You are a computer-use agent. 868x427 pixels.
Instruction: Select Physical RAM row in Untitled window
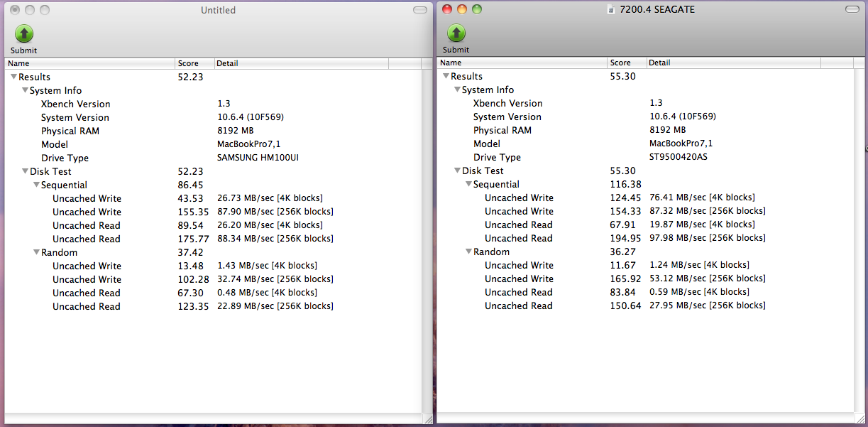[x=214, y=131]
